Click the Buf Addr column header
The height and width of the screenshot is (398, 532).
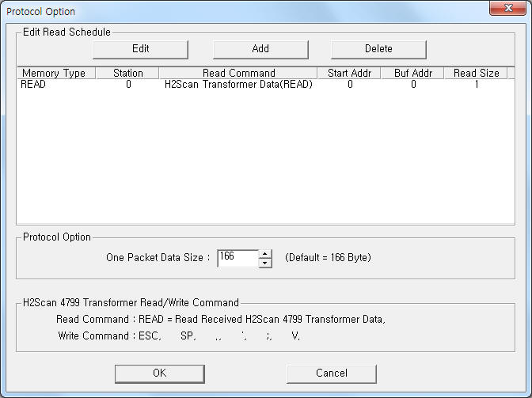click(412, 73)
